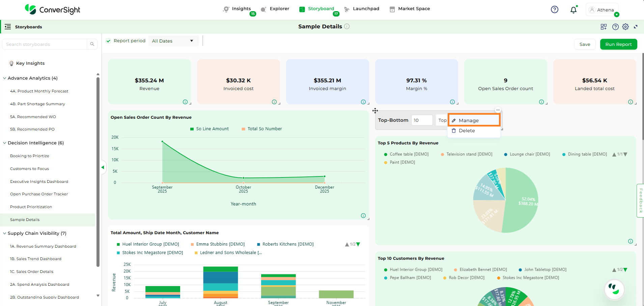Collapse the Supply Chain Visibility section
644x306 pixels.
tap(5, 233)
